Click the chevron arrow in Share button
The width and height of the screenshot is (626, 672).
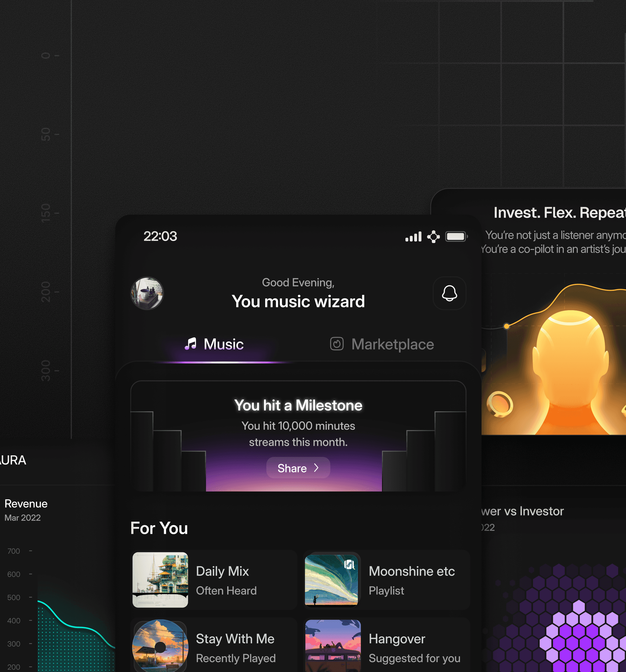pyautogui.click(x=316, y=468)
